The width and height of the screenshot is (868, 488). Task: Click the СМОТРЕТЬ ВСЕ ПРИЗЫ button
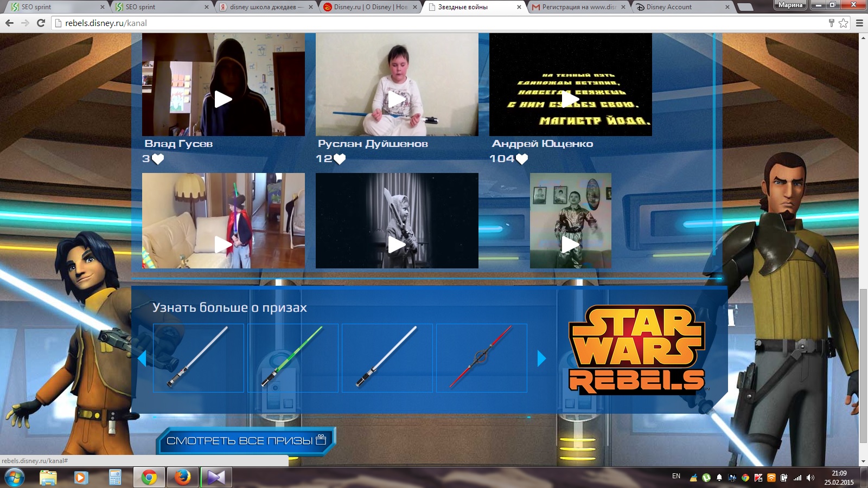[x=246, y=440]
